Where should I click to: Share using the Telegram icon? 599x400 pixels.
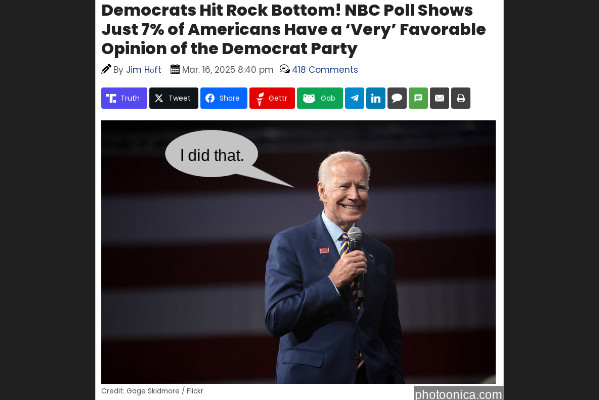[355, 98]
